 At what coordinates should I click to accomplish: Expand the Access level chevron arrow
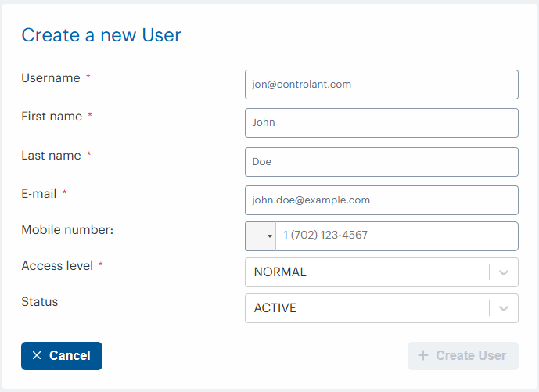pos(504,272)
